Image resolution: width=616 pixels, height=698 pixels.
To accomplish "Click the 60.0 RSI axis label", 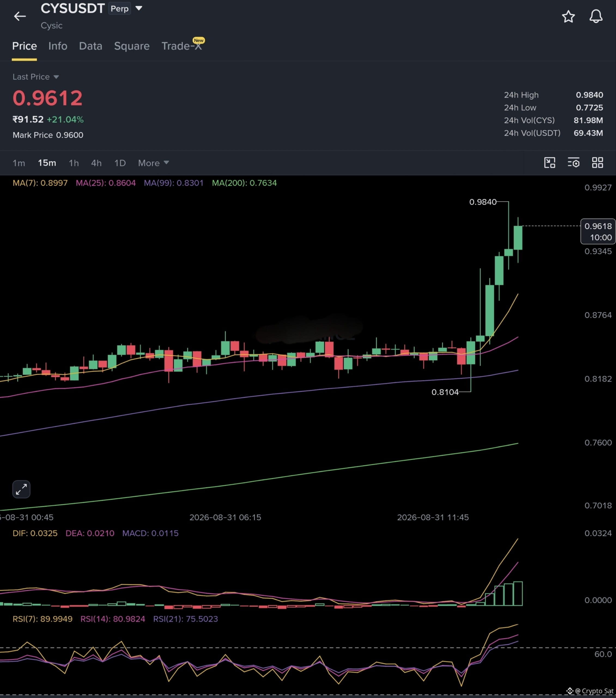I will pyautogui.click(x=603, y=654).
